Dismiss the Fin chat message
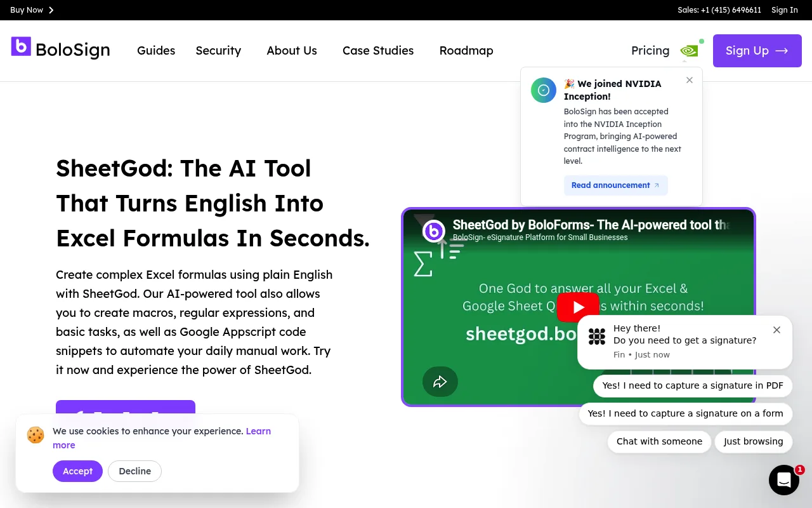The height and width of the screenshot is (508, 812). pyautogui.click(x=776, y=330)
